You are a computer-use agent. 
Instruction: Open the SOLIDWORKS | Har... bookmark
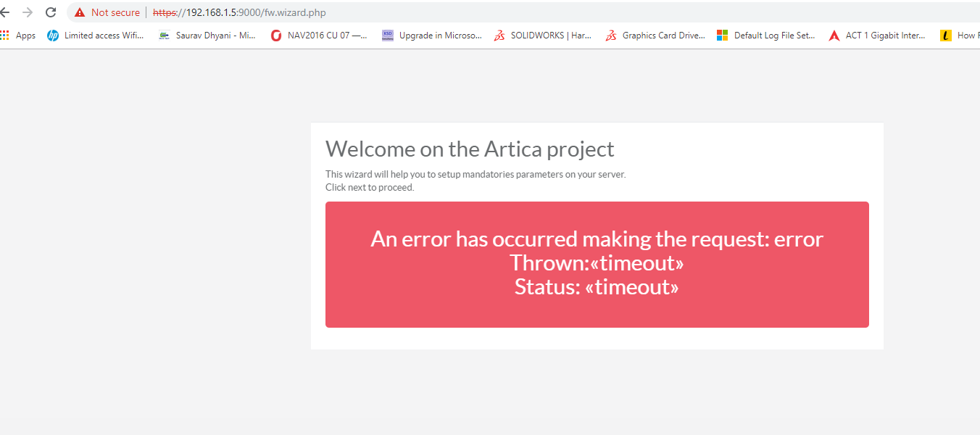pos(543,35)
